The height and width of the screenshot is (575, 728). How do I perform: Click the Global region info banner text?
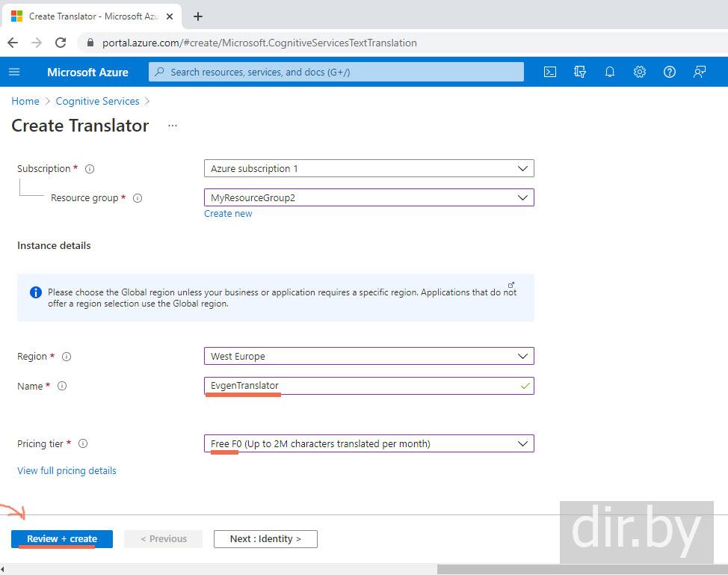coord(282,298)
